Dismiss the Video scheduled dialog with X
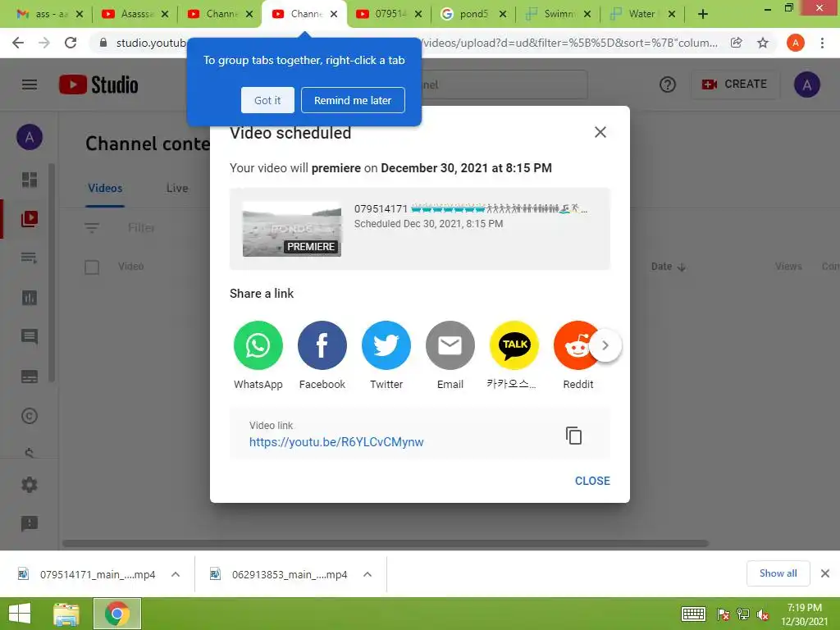840x630 pixels. coord(600,132)
